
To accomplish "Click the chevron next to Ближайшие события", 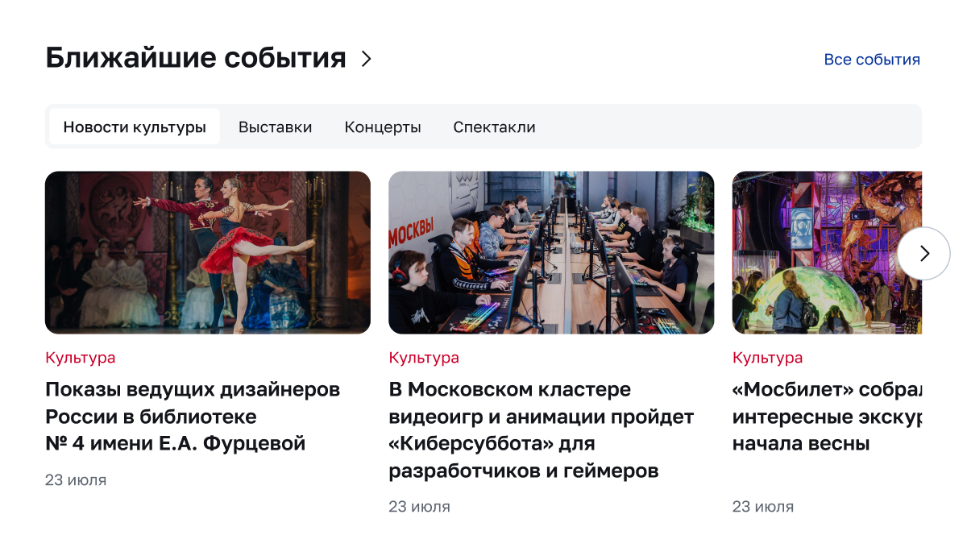I will 367,59.
